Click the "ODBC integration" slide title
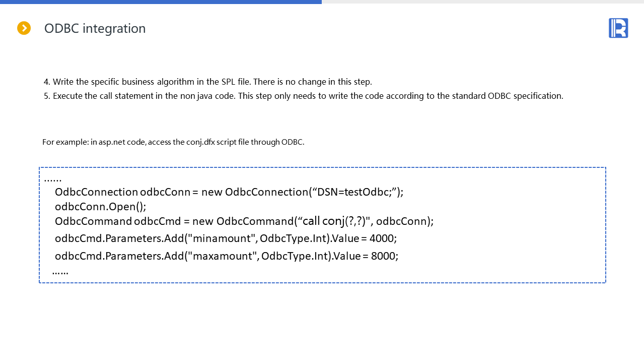644x363 pixels. 95,29
